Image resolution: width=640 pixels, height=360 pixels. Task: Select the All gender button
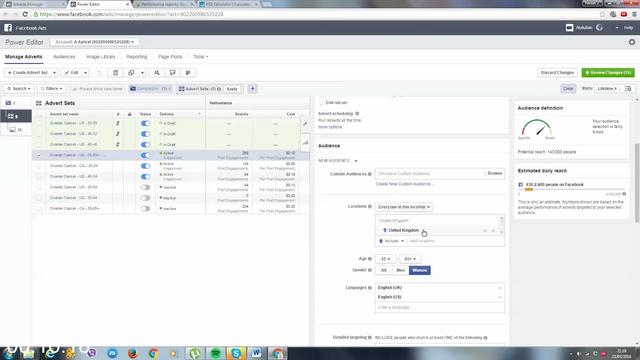[x=384, y=270]
